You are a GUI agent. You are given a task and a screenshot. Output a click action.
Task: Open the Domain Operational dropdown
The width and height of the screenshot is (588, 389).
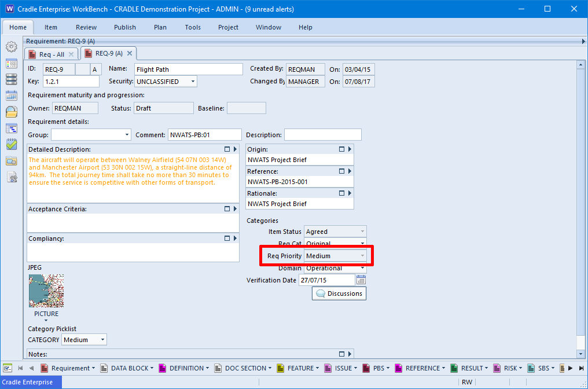tap(362, 268)
